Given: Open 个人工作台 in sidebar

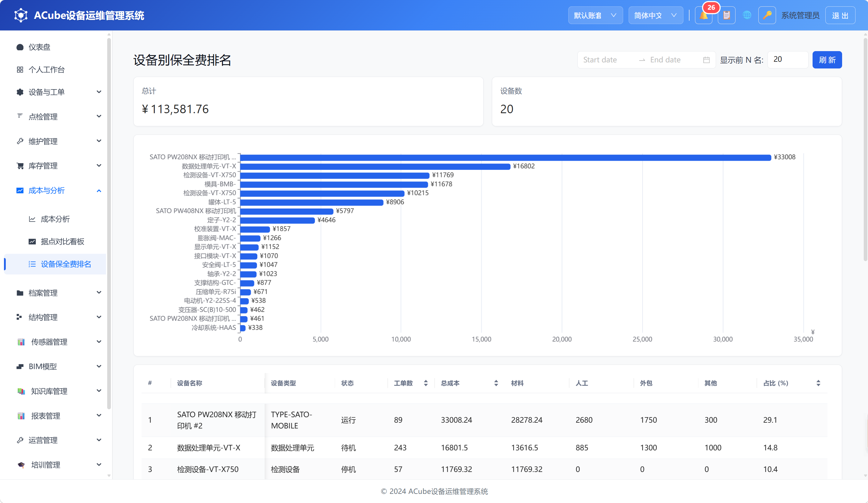Looking at the screenshot, I should point(55,69).
